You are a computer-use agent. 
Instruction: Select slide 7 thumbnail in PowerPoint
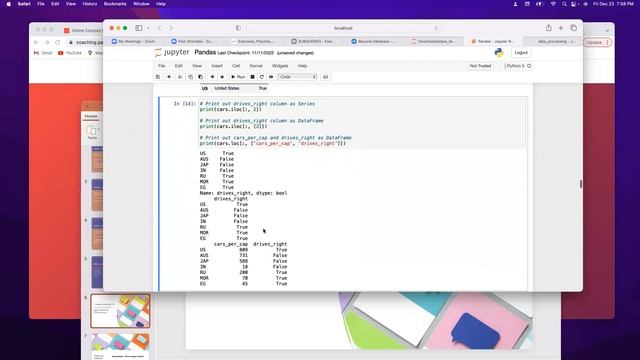tap(120, 346)
